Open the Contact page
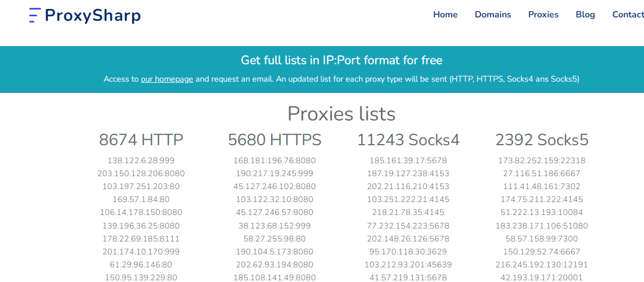This screenshot has height=282, width=644. (628, 15)
